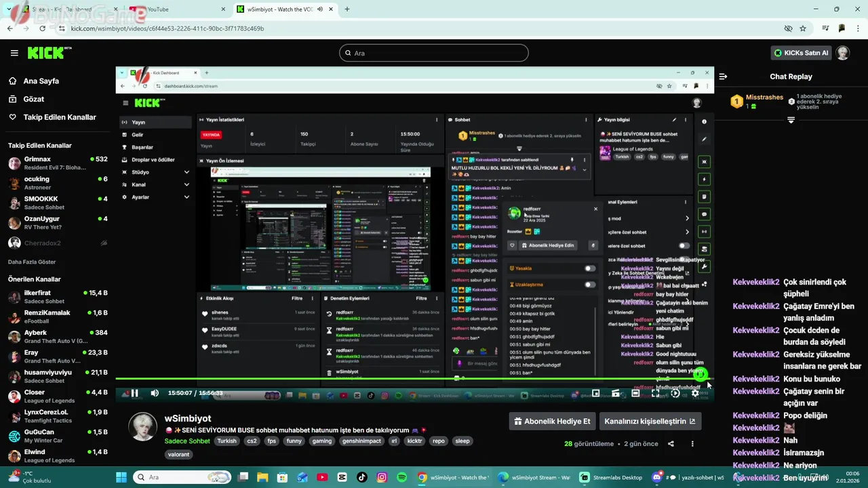Open the recommended channel GuGuCan
Image resolution: width=868 pixels, height=488 pixels.
click(x=57, y=436)
